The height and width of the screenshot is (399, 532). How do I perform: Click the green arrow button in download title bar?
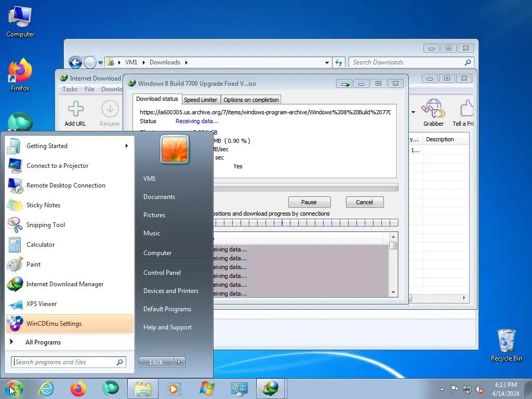tap(344, 84)
